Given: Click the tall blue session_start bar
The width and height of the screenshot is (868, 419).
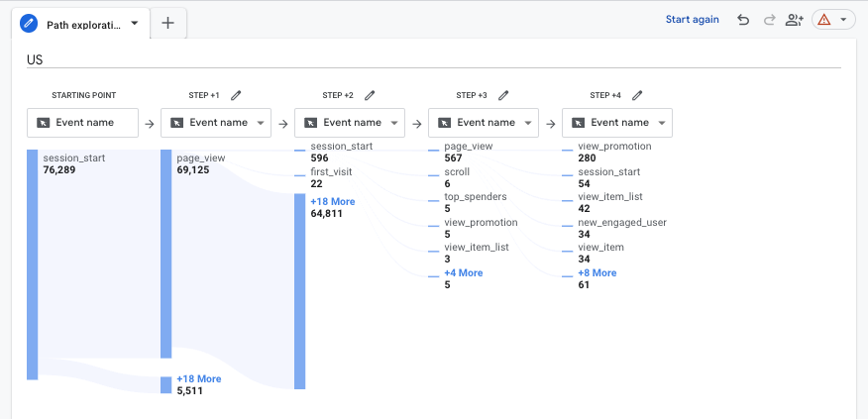Looking at the screenshot, I should 32,264.
